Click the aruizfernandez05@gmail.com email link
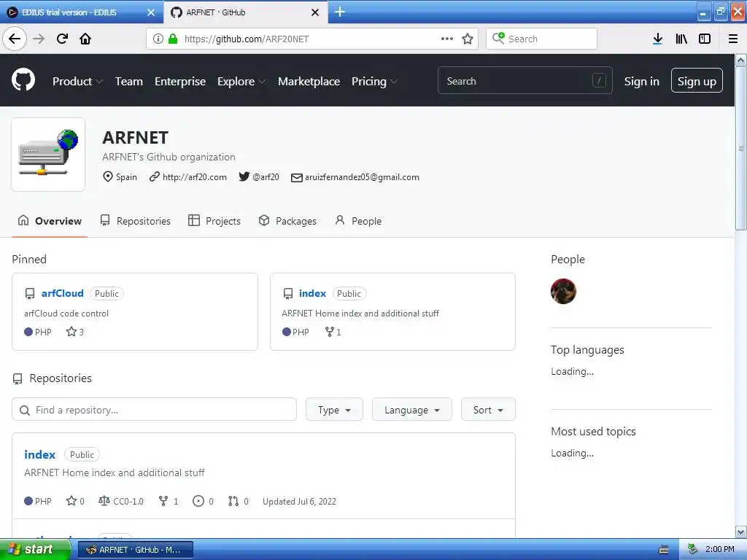 tap(362, 177)
